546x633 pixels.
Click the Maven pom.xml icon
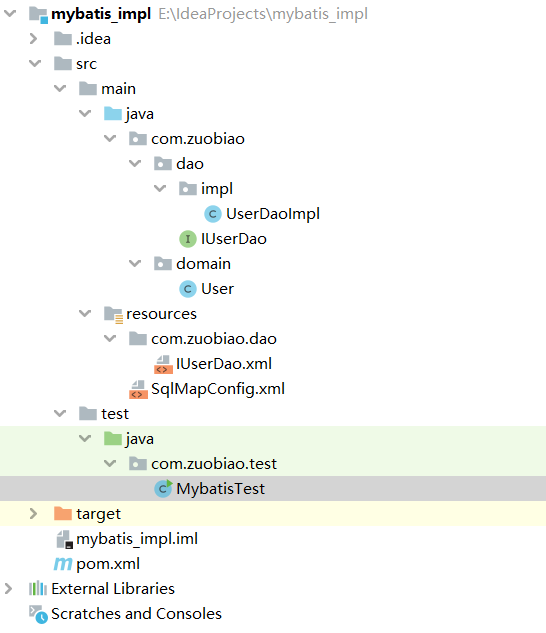[63, 564]
